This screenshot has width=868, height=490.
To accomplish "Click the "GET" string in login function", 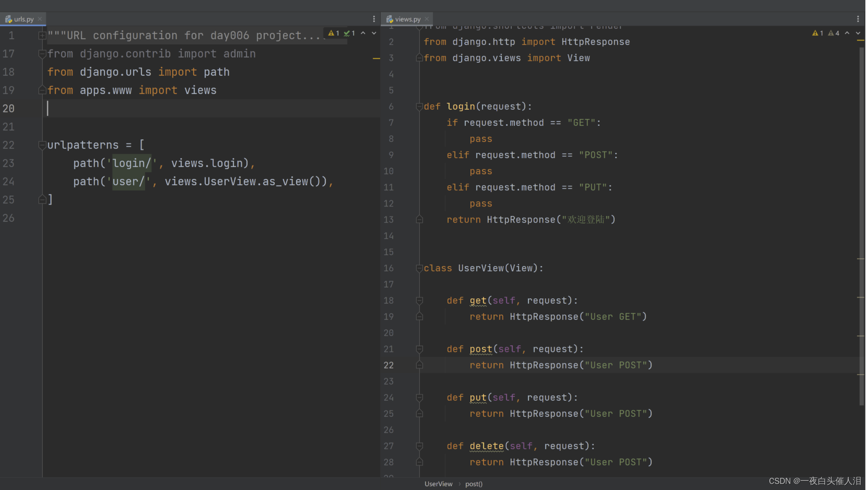I will coord(582,123).
